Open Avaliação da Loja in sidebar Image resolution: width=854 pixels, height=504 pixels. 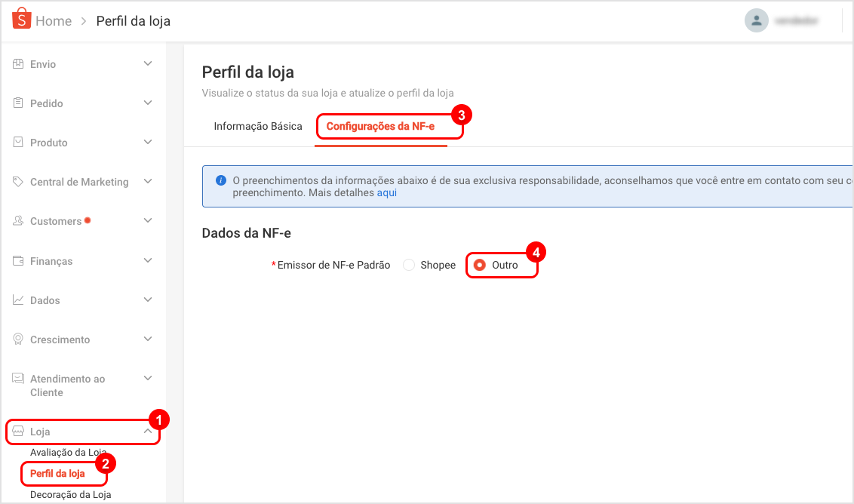69,452
